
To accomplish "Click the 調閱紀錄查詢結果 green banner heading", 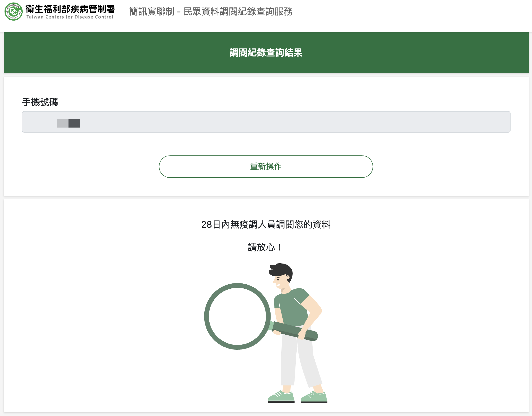I will [x=266, y=53].
